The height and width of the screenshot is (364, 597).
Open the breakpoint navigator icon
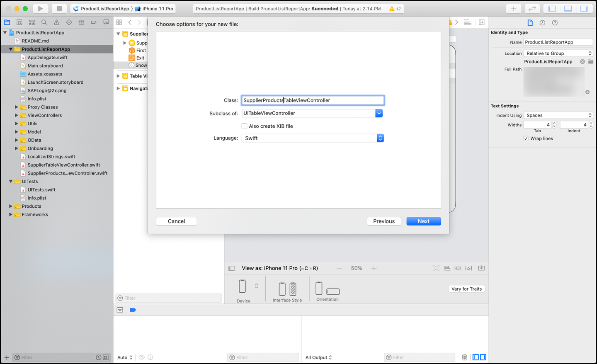click(x=94, y=22)
